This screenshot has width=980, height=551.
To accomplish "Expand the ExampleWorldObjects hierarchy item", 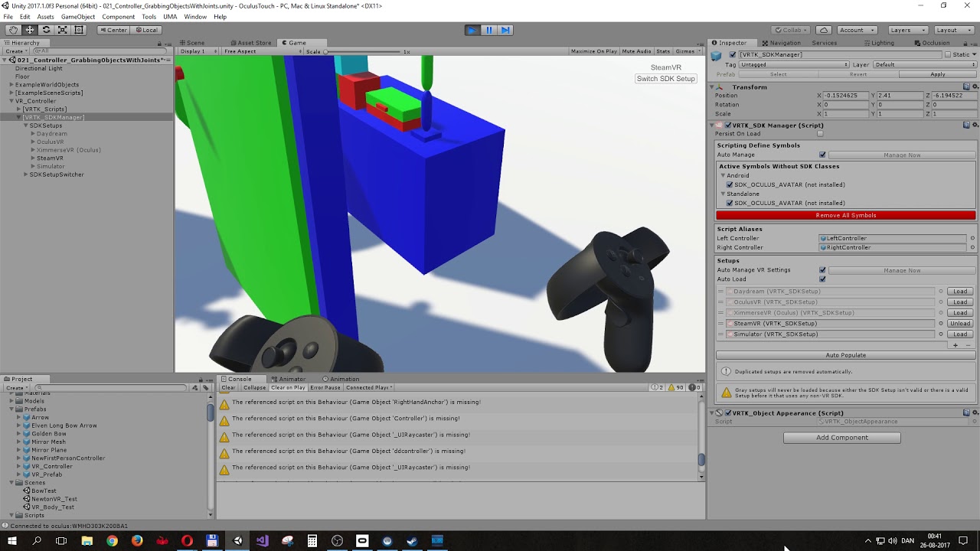I will [11, 85].
